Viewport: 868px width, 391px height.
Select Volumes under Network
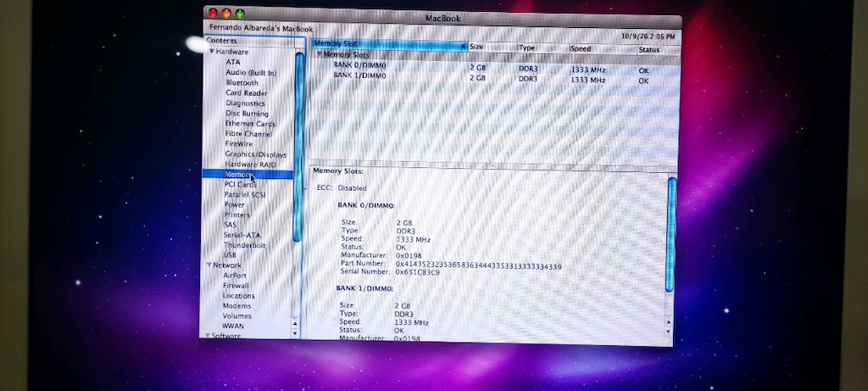point(237,316)
